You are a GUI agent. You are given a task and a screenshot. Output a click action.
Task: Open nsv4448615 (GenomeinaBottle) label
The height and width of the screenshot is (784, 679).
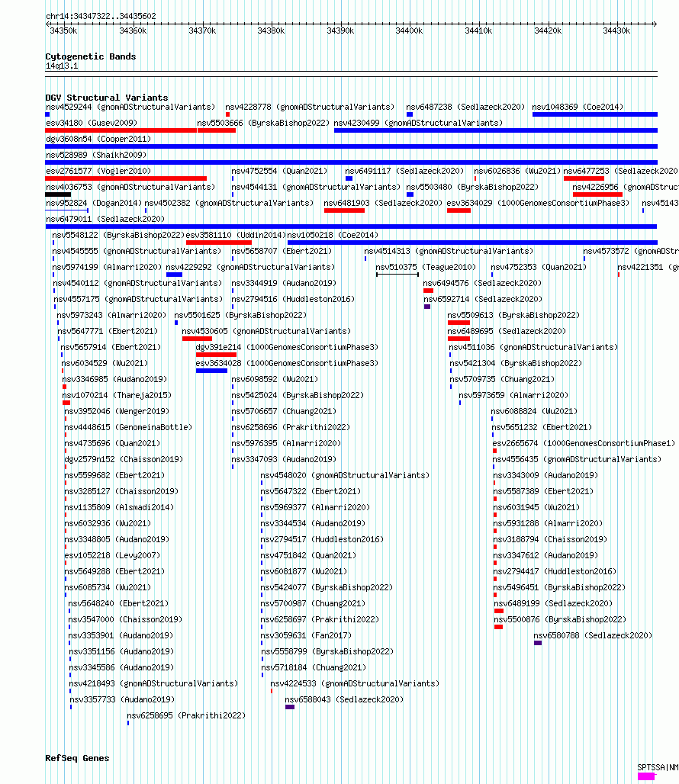point(128,427)
